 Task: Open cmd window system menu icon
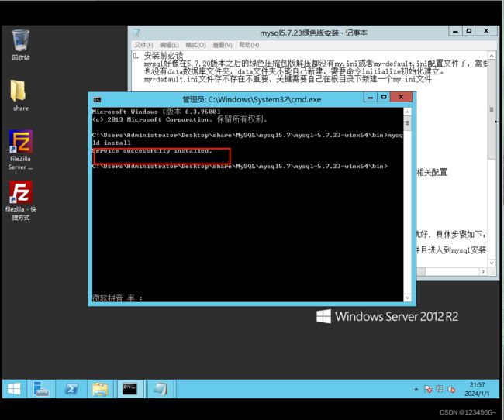(97, 100)
